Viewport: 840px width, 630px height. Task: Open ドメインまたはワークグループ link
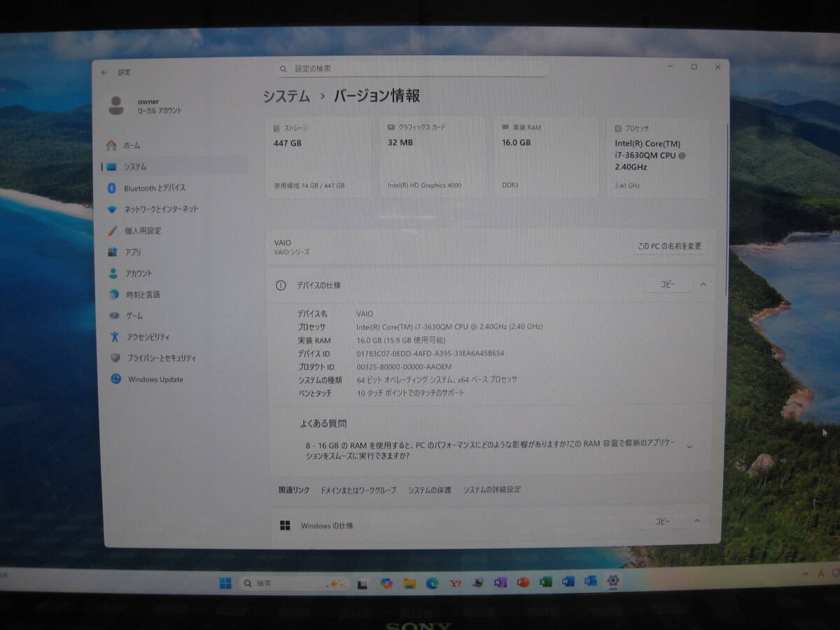358,490
